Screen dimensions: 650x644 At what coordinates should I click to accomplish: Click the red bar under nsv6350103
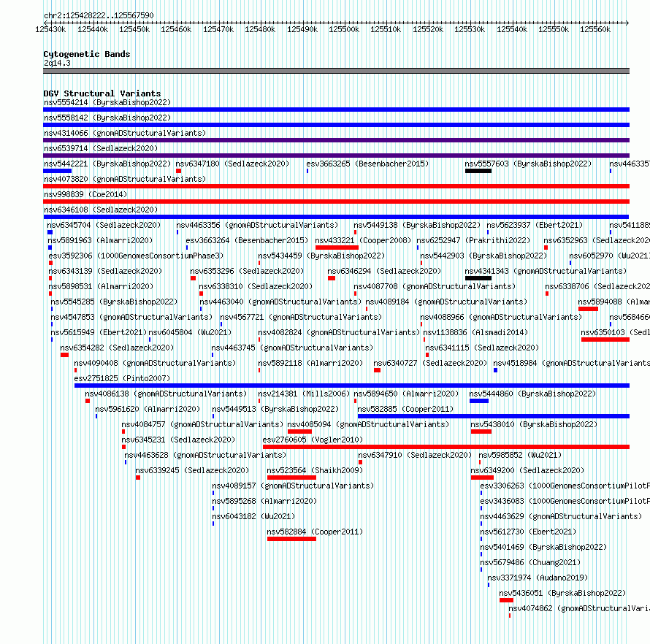(x=605, y=340)
